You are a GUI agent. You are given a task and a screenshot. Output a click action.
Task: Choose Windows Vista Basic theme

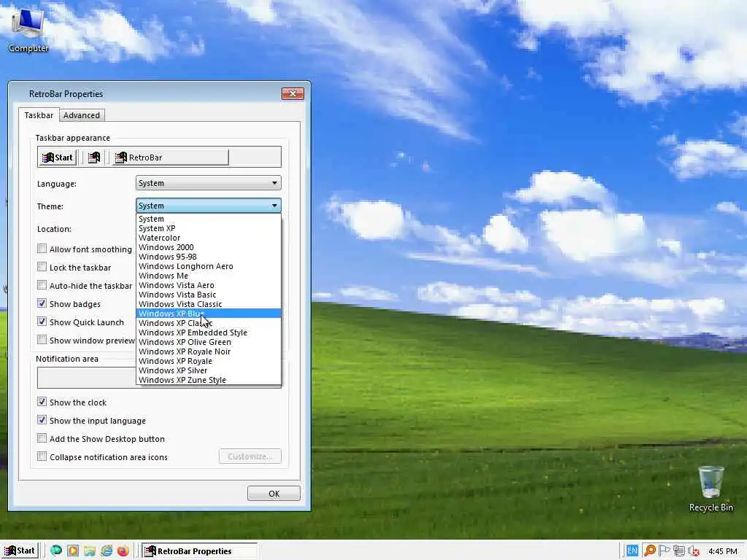point(209,295)
